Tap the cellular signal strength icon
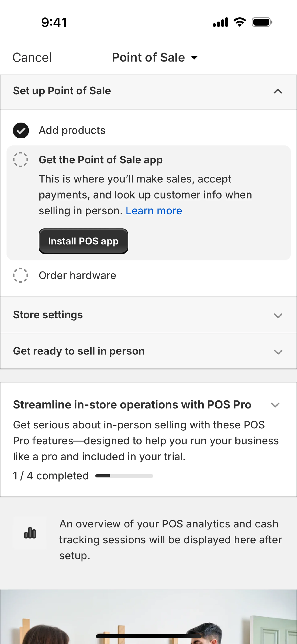The image size is (297, 644). pyautogui.click(x=220, y=22)
